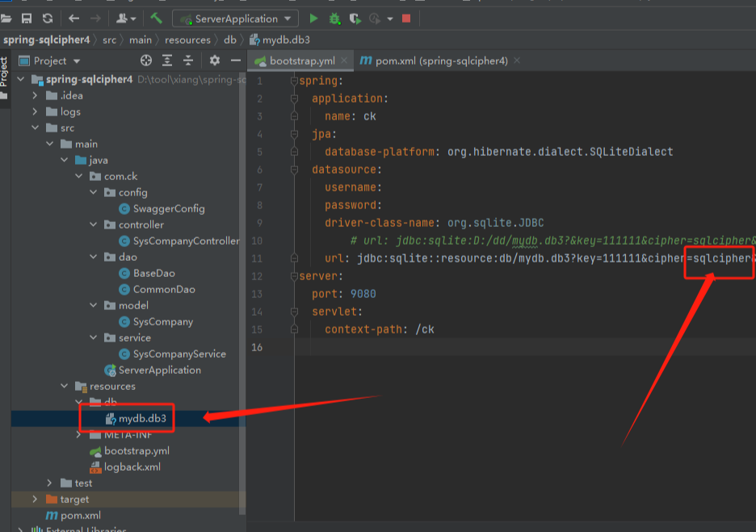Click Collapse All in Project panel
The height and width of the screenshot is (532, 756).
(188, 61)
